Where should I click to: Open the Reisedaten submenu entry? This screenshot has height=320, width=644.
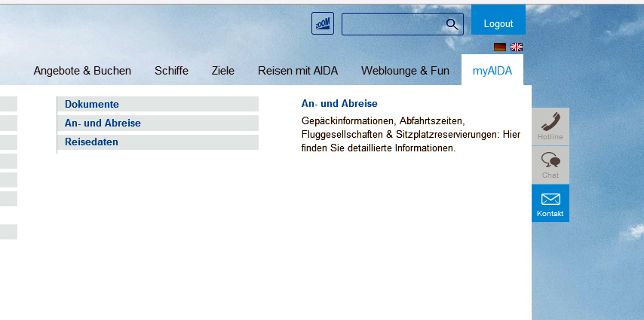[91, 142]
